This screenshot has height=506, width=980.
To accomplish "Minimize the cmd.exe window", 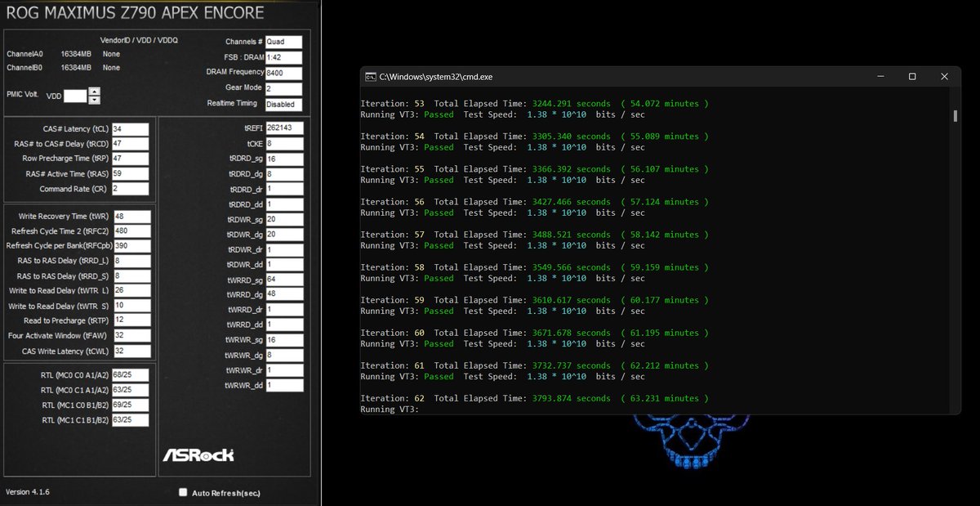I will [x=880, y=76].
